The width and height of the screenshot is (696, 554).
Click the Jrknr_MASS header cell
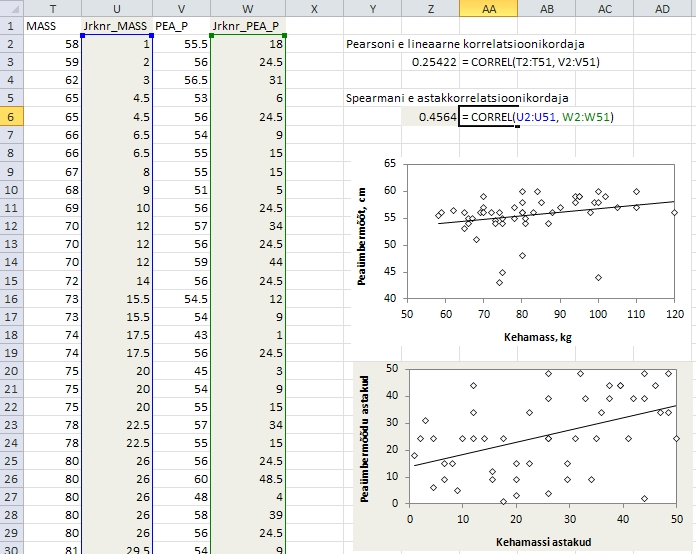117,26
